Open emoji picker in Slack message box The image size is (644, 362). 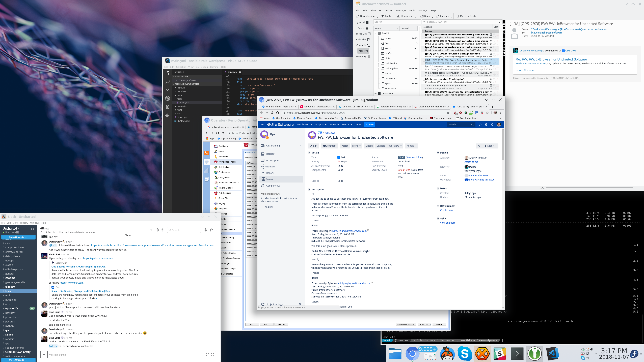pos(212,354)
